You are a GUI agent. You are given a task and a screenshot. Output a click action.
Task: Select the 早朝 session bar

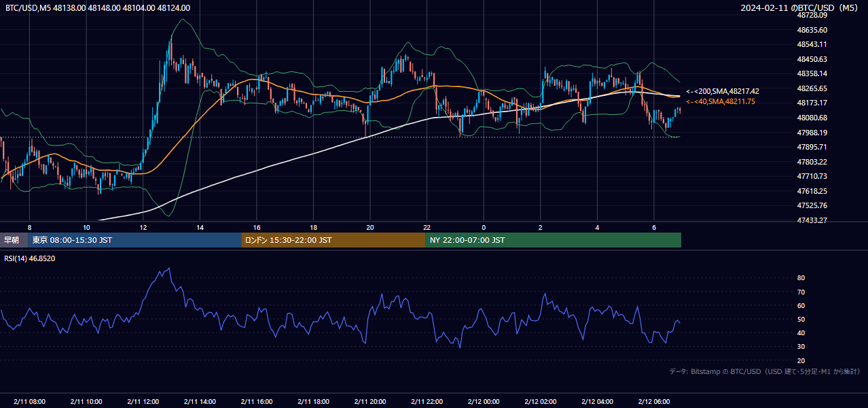[x=14, y=240]
